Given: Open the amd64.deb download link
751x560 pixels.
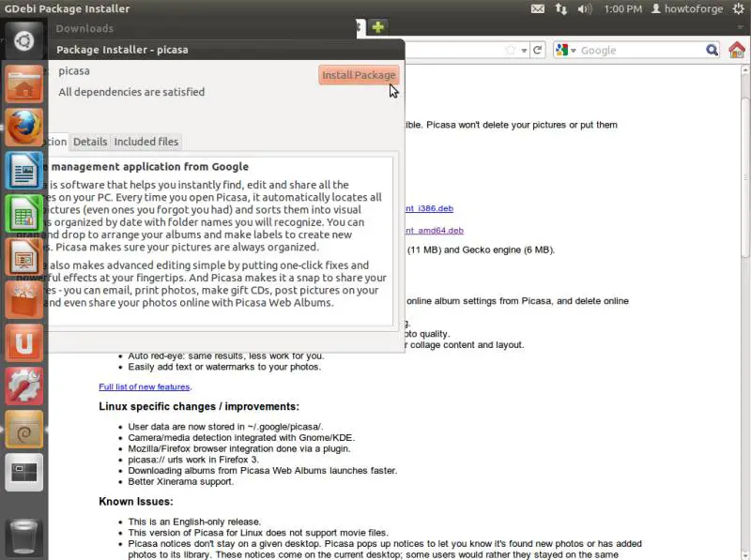Looking at the screenshot, I should pos(435,230).
